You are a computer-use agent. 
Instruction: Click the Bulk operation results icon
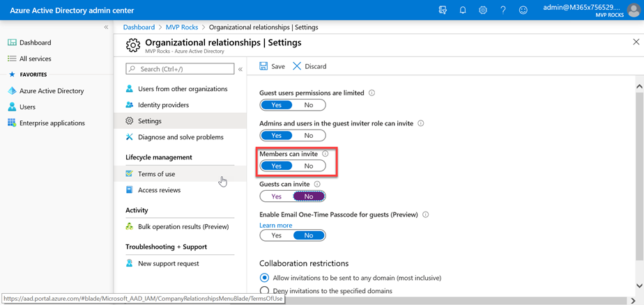[130, 226]
